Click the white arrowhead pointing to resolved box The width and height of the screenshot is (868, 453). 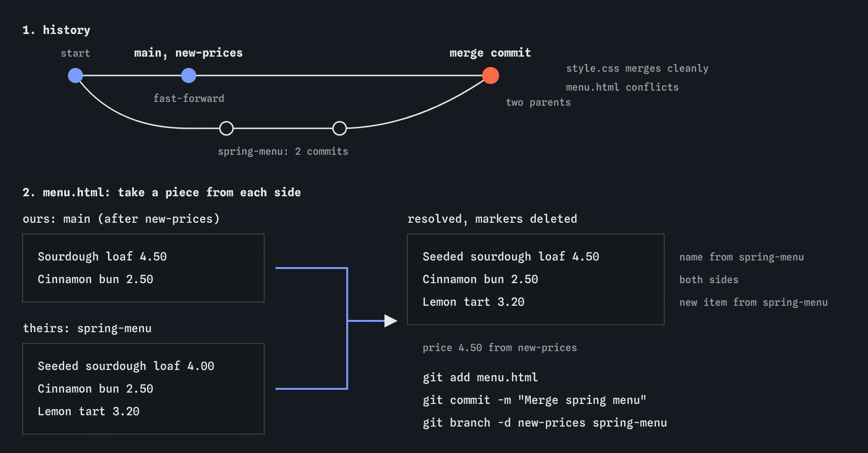(391, 321)
